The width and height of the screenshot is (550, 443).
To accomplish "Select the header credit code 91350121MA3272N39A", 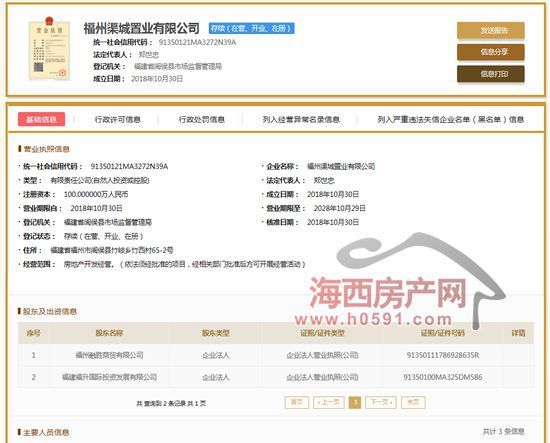I will coord(197,42).
